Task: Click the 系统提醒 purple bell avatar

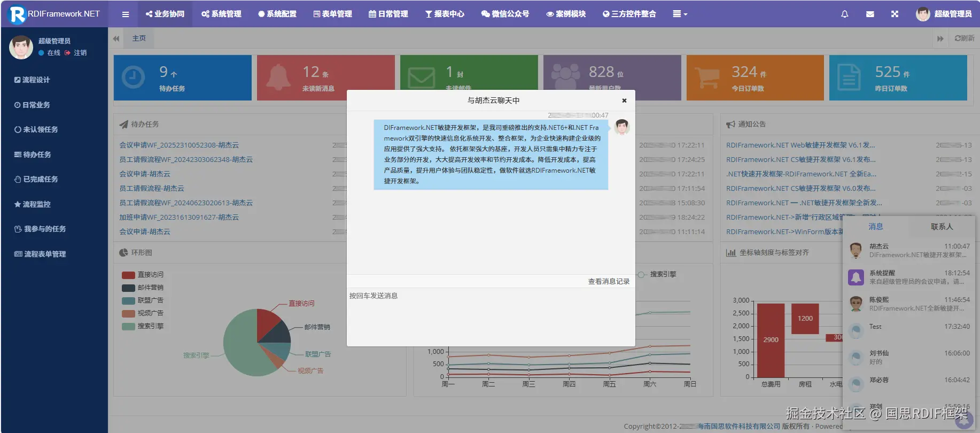Action: point(856,277)
